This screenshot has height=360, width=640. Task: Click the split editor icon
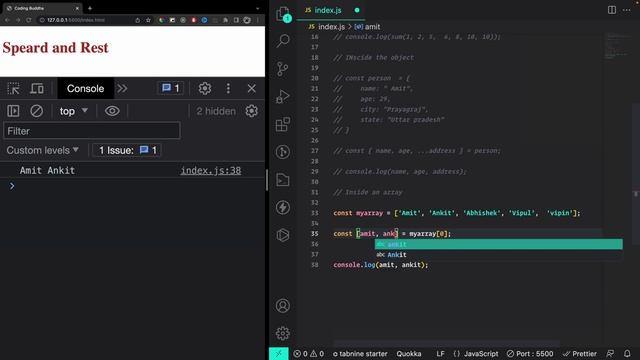coord(611,10)
